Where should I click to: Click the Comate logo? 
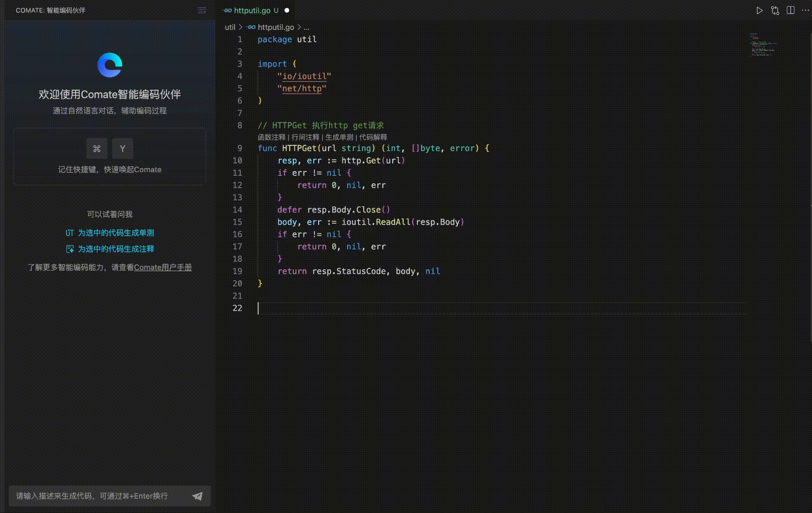[110, 65]
